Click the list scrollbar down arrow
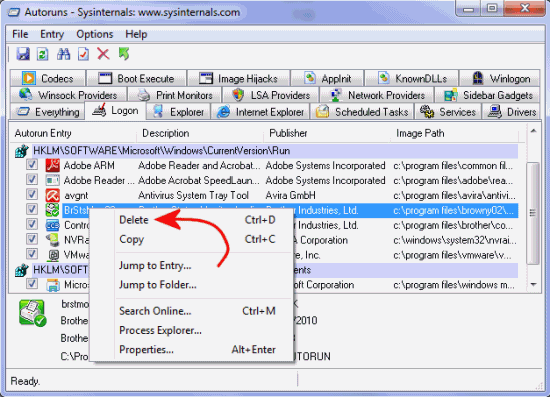Viewport: 550px width, 397px height. pyautogui.click(x=534, y=284)
